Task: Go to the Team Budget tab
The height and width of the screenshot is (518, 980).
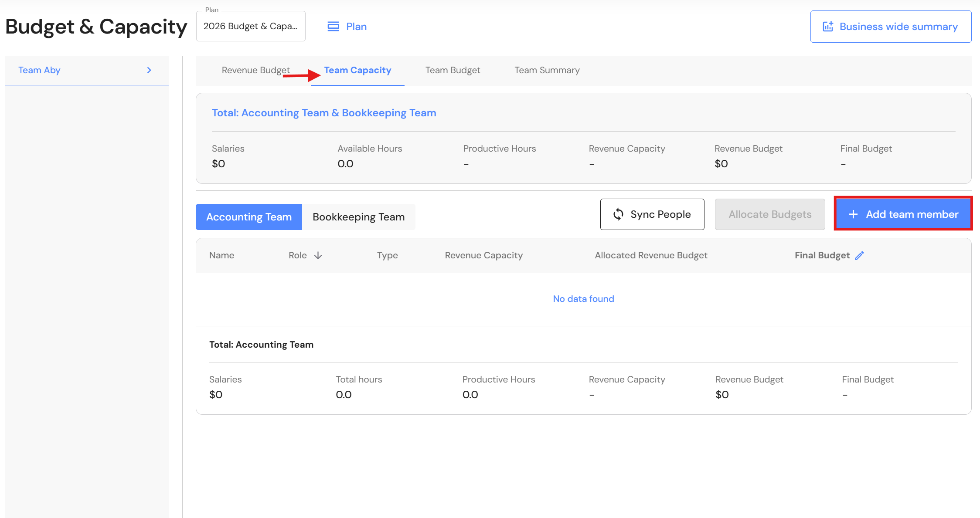Action: 453,70
